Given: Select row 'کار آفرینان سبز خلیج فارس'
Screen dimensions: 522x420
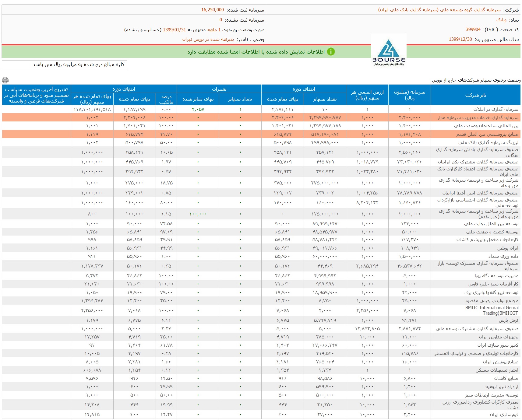Looking at the screenshot, I should [x=261, y=284].
